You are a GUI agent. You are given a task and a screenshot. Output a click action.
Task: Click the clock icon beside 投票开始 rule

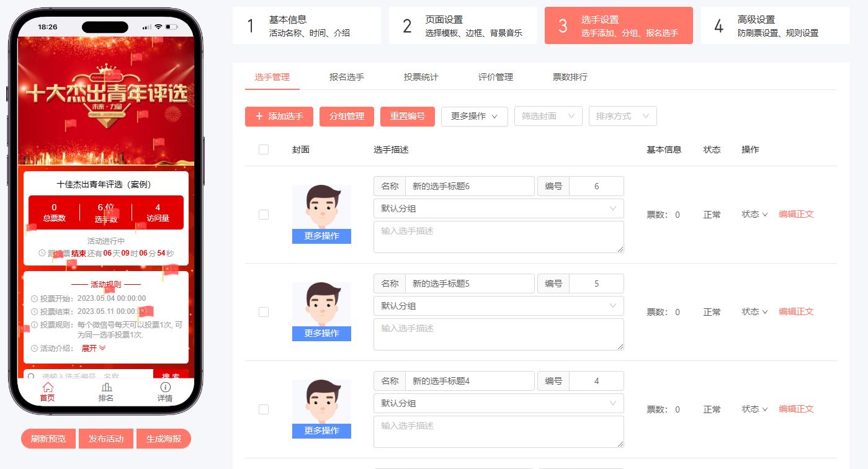tap(34, 298)
